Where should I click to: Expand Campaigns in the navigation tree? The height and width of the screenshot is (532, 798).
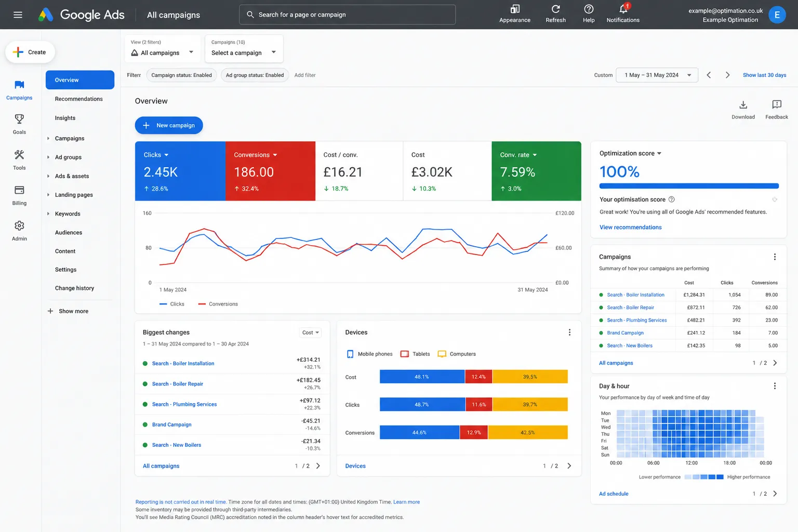tap(48, 138)
